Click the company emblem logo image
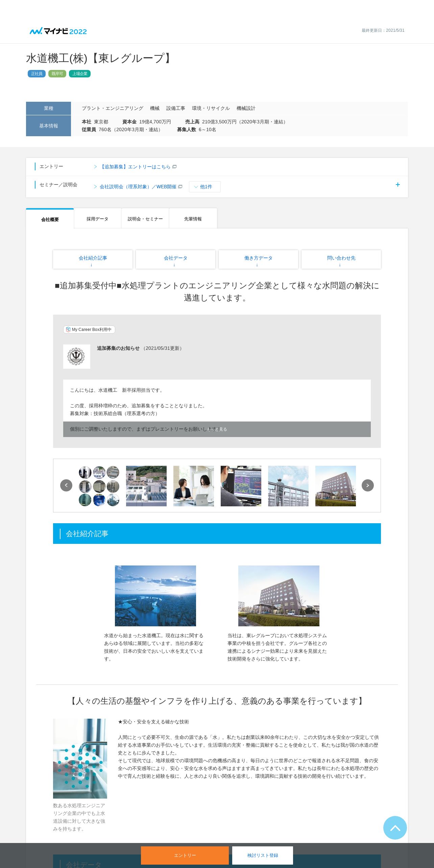This screenshot has width=434, height=868. pos(77,357)
